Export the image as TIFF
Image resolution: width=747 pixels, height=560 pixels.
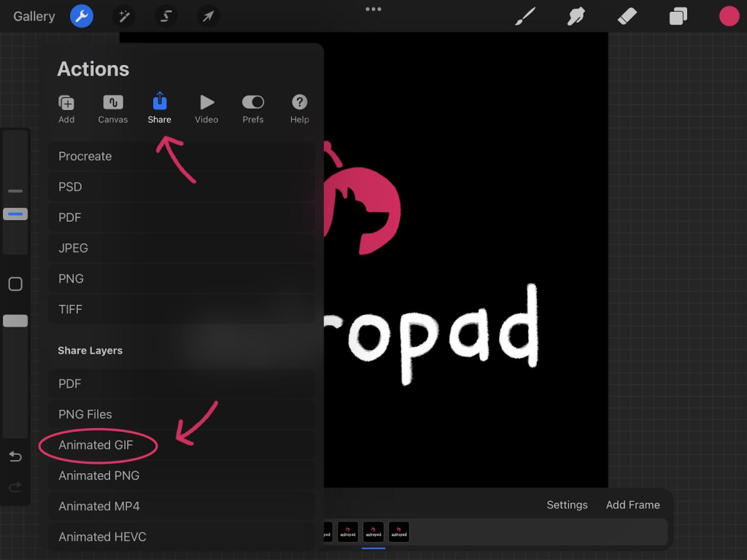181,309
